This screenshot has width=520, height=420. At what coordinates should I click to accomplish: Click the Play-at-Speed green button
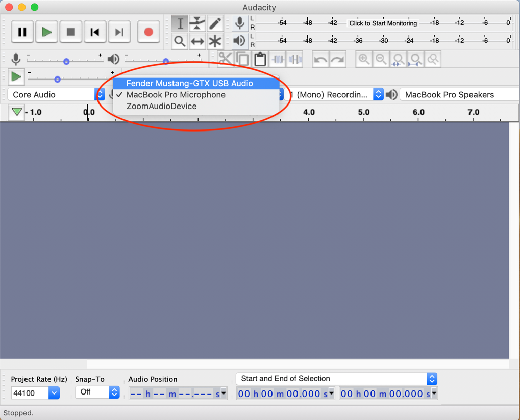(x=16, y=77)
